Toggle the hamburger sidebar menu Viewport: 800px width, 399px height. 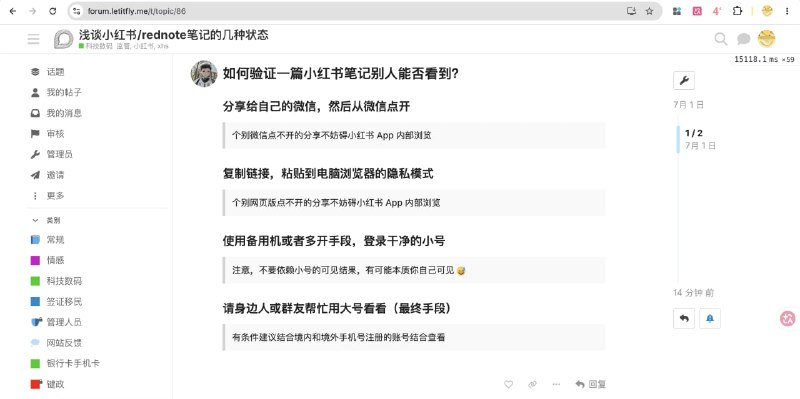(34, 39)
